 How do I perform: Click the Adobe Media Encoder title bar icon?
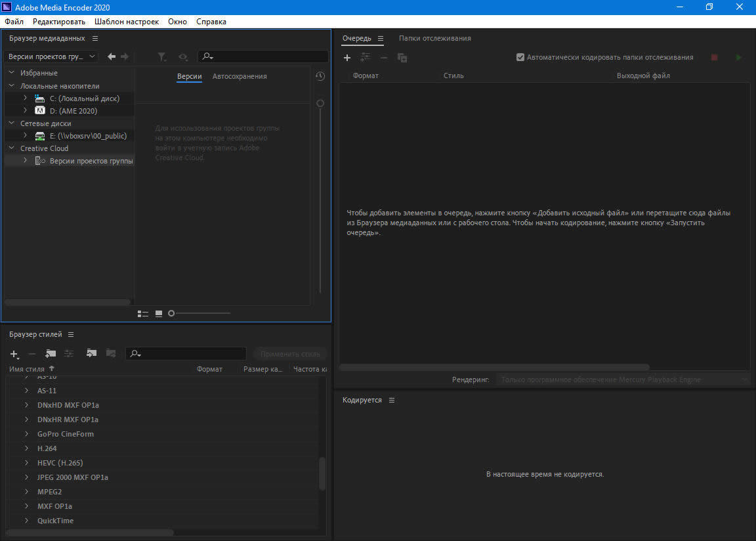(7, 7)
